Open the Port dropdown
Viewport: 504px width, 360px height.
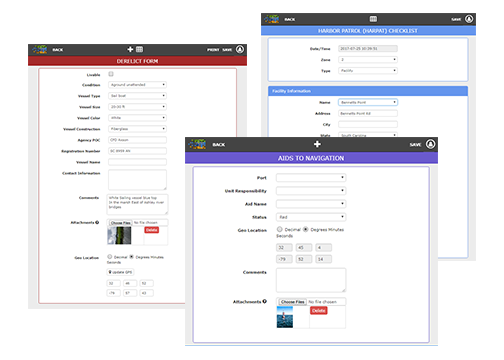point(311,178)
